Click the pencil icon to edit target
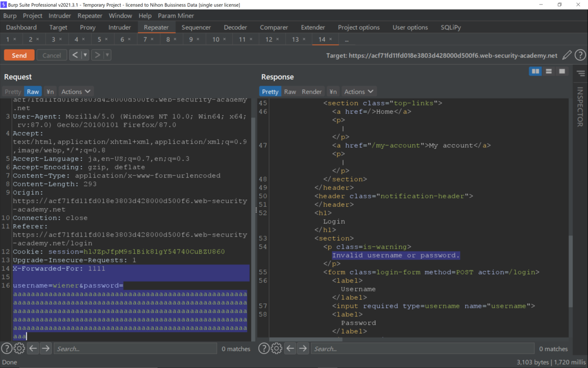 point(567,55)
